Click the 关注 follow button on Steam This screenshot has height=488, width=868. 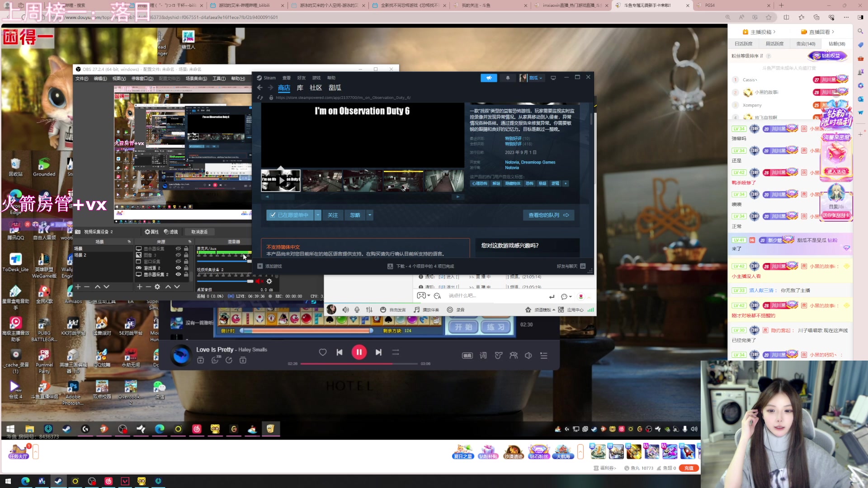click(333, 215)
